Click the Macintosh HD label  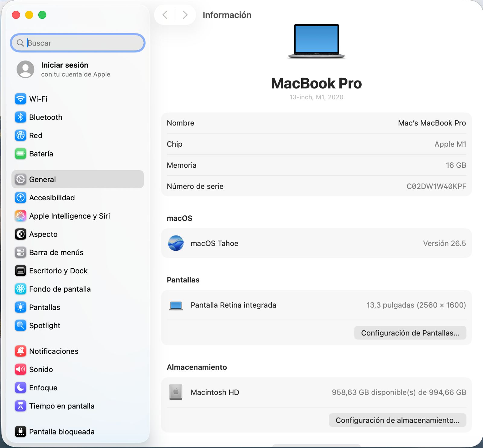(x=215, y=392)
